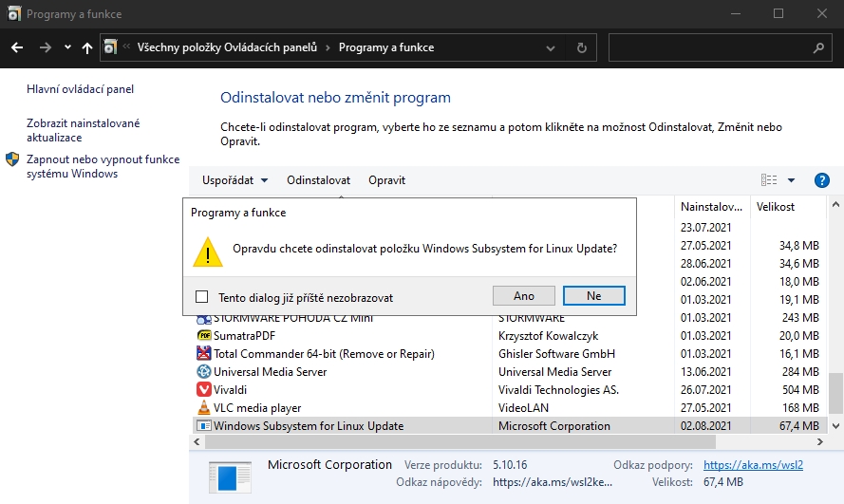Click the vertical scrollbar thumb
Viewport: 844px width, 504px height.
835,392
